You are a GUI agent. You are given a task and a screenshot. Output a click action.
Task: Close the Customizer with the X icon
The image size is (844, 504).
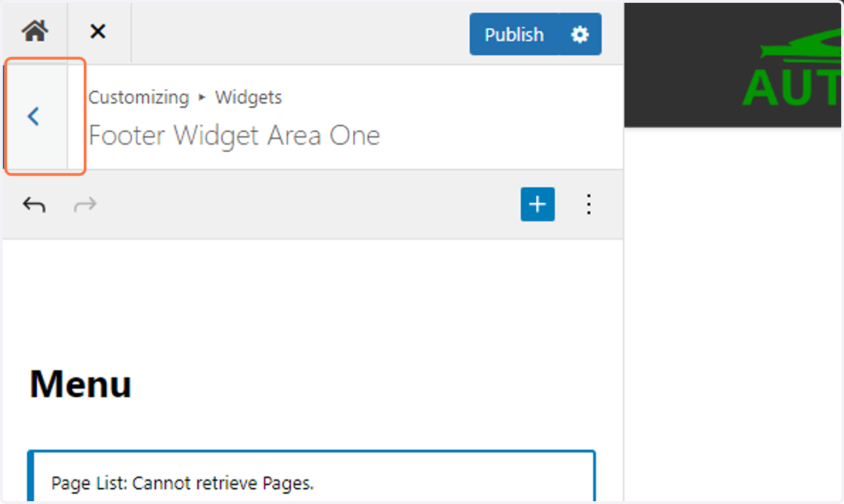[98, 32]
